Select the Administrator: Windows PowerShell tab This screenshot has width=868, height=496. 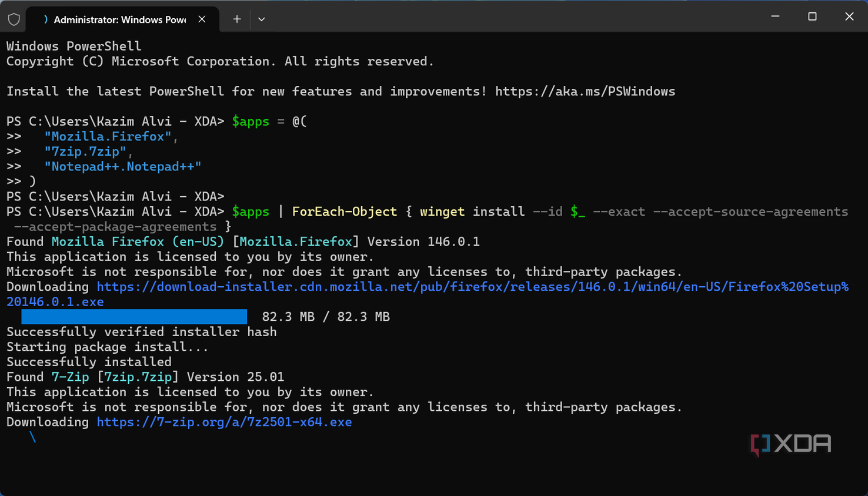tap(123, 19)
